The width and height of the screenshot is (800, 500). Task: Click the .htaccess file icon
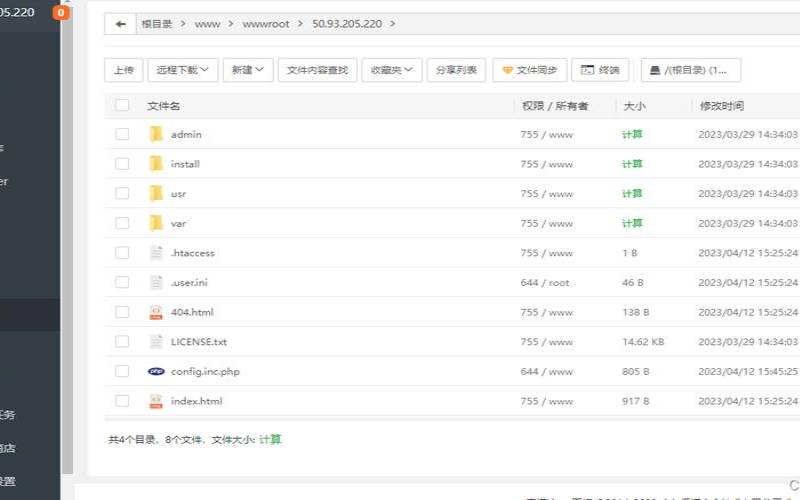(156, 253)
